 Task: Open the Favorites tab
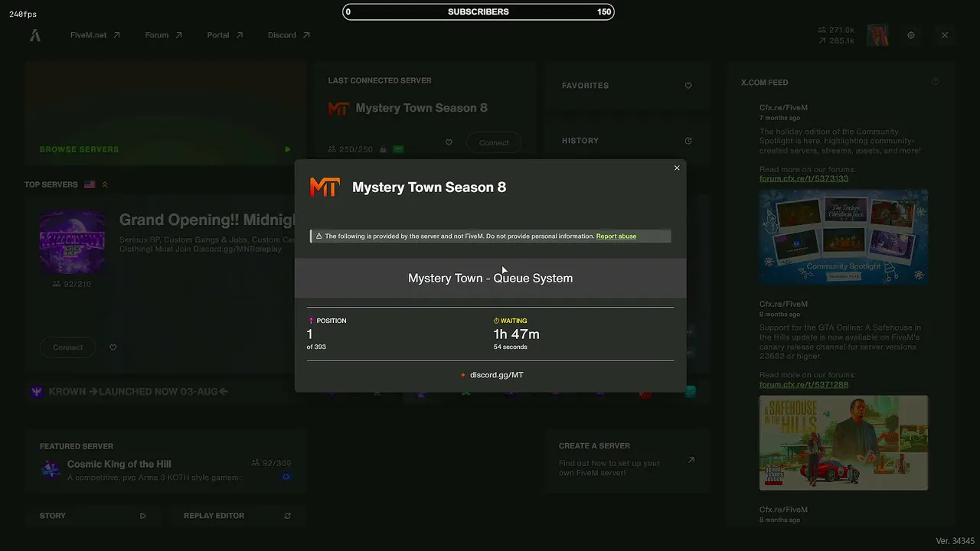626,86
